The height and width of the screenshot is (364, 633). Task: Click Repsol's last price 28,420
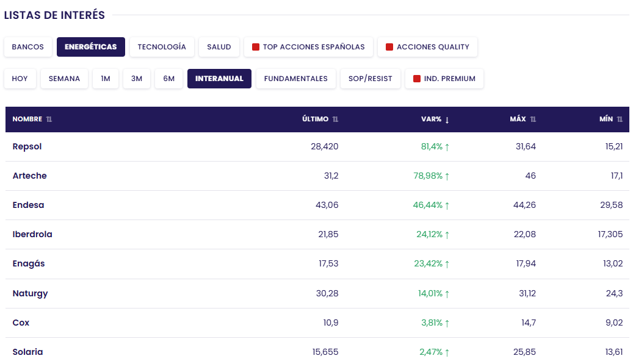(325, 147)
